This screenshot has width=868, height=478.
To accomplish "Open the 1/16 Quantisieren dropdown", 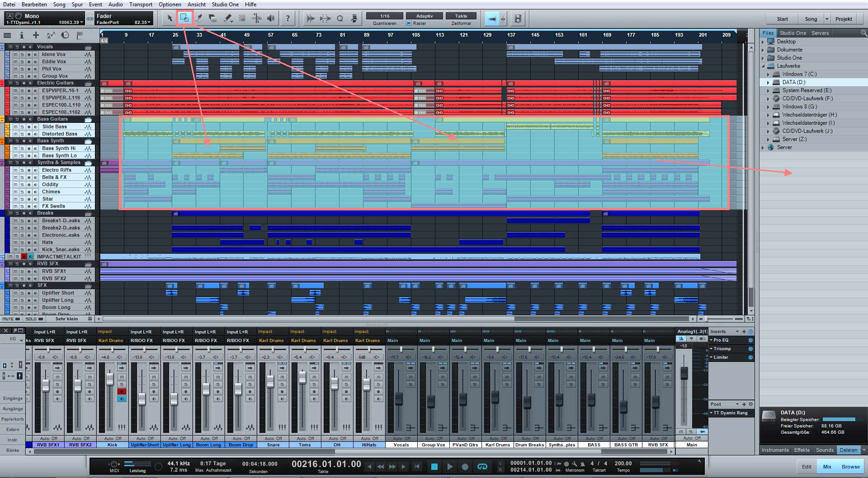I will pos(385,16).
